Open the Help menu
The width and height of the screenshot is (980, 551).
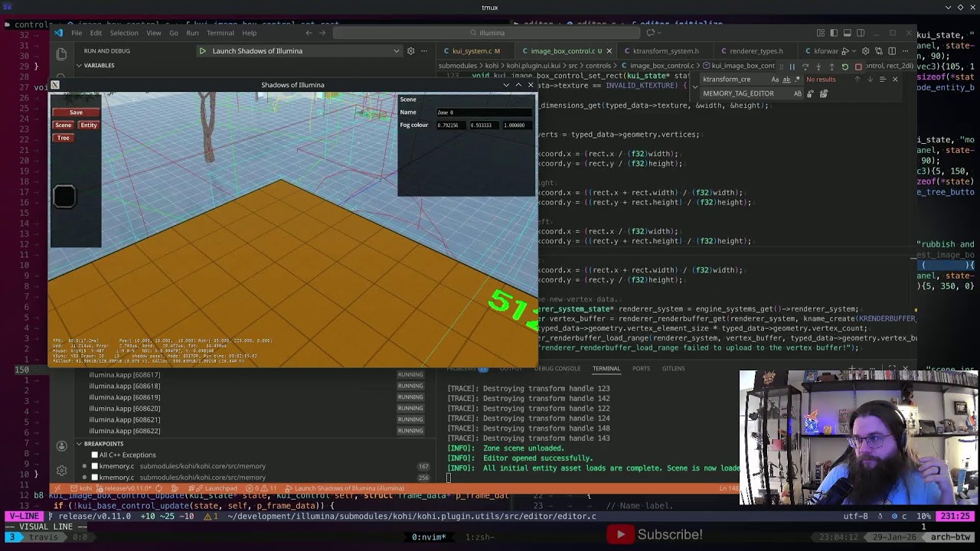[250, 33]
